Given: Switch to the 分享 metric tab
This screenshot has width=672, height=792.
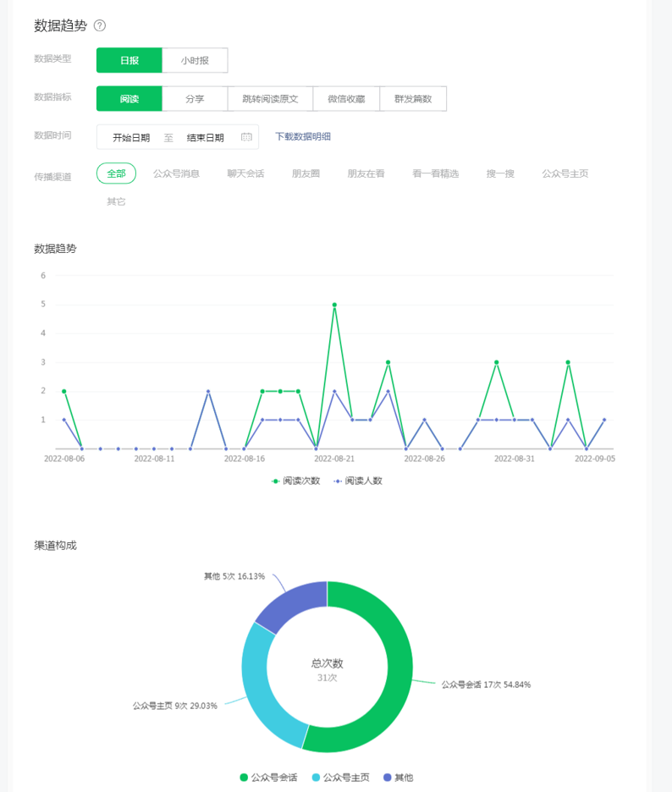Looking at the screenshot, I should click(x=195, y=99).
